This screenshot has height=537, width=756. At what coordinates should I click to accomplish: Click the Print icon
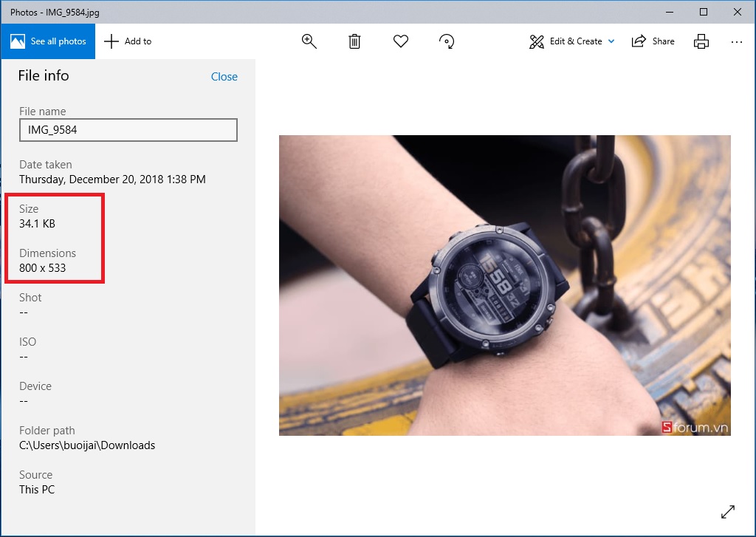701,41
